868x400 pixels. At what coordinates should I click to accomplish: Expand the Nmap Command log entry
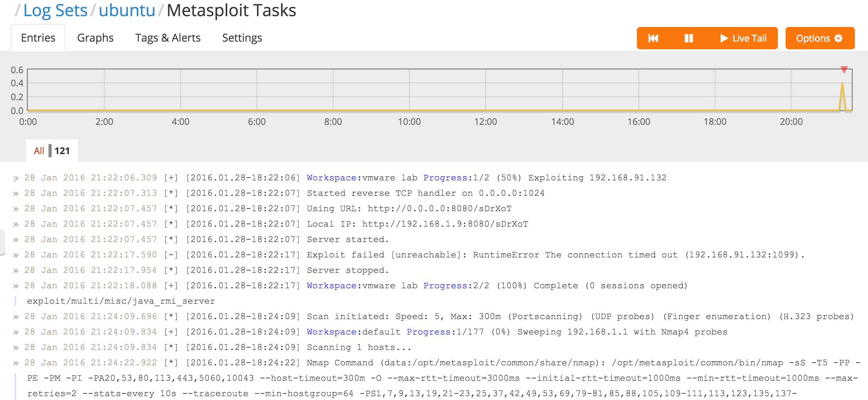tap(16, 363)
